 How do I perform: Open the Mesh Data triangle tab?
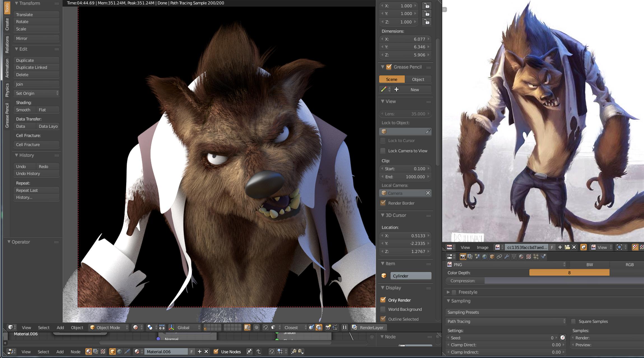click(x=514, y=256)
